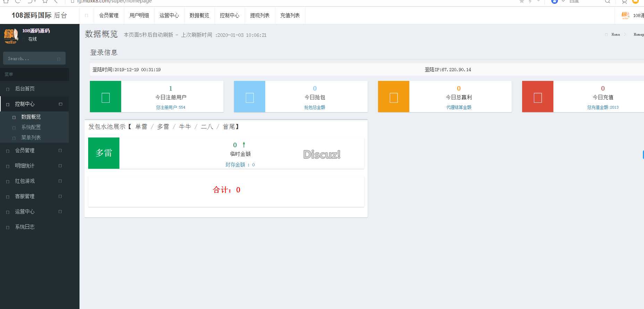Click the 总注册用户:554 link
The width and height of the screenshot is (644, 309).
pyautogui.click(x=170, y=107)
